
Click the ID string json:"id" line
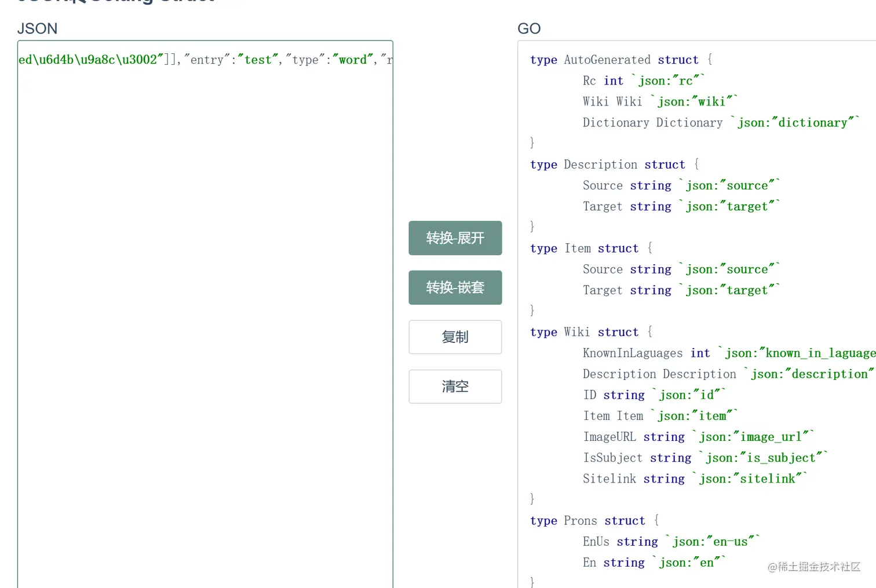click(654, 395)
